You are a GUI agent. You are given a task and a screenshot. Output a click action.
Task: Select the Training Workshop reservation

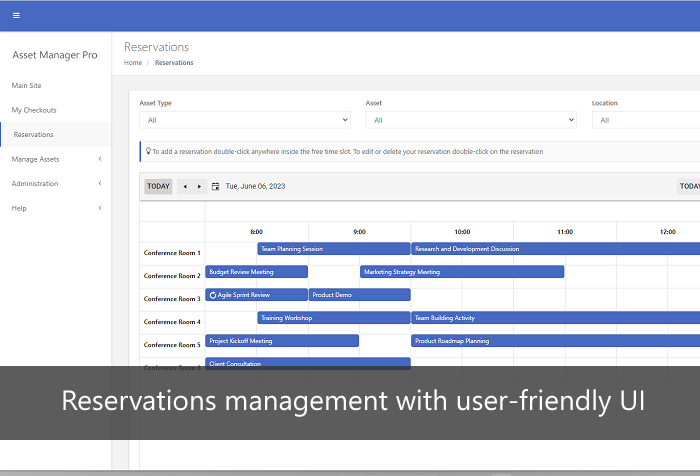click(x=334, y=317)
